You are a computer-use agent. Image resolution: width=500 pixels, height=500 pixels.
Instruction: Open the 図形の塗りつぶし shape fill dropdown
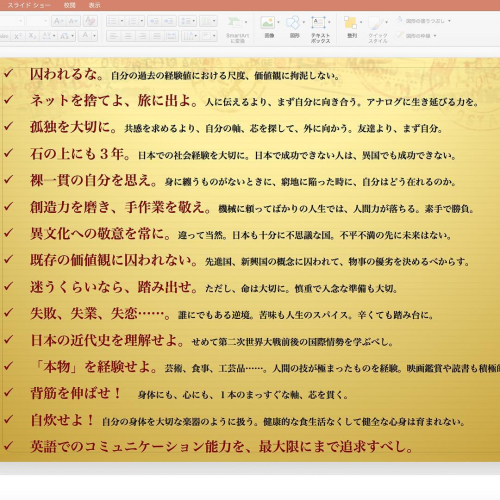449,21
